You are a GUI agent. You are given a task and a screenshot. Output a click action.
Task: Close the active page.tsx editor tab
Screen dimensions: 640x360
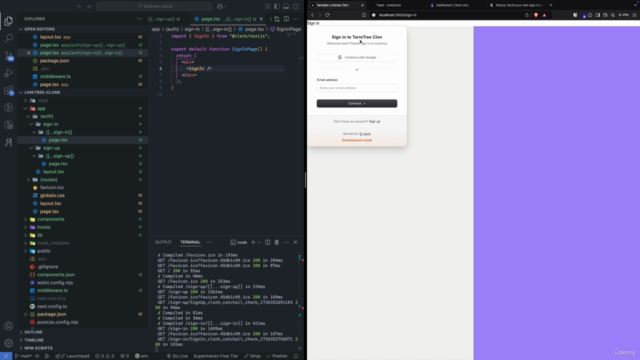click(261, 19)
